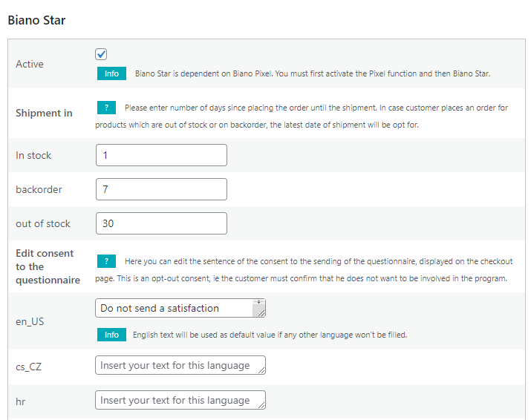Screen dimensions: 531x420
Task: Focus the In stock days field
Action: pyautogui.click(x=161, y=155)
